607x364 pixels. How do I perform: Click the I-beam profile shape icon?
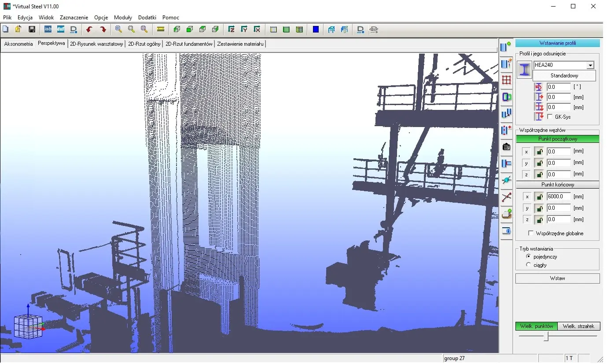pos(524,70)
